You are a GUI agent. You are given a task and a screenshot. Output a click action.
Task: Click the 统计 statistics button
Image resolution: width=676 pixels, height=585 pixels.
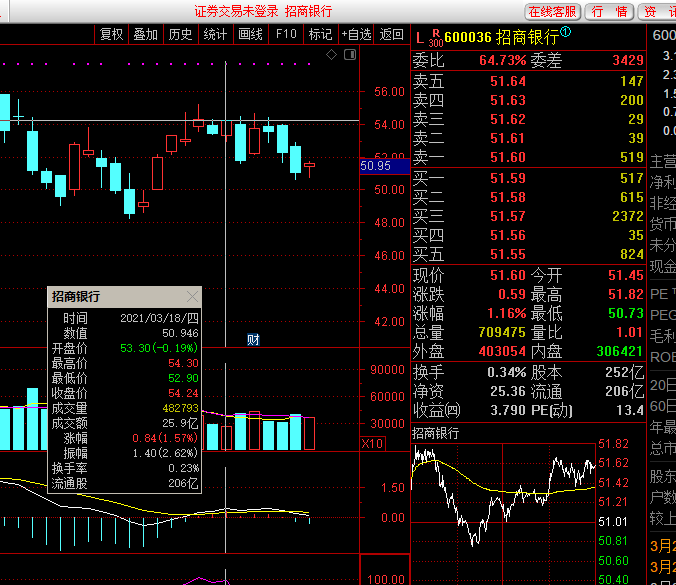[x=216, y=34]
